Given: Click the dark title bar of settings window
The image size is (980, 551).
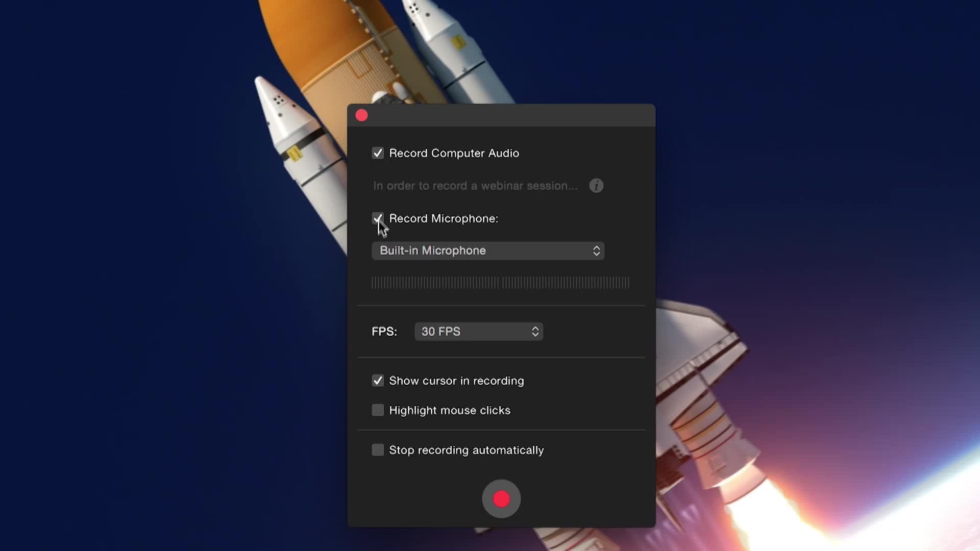Looking at the screenshot, I should click(510, 116).
